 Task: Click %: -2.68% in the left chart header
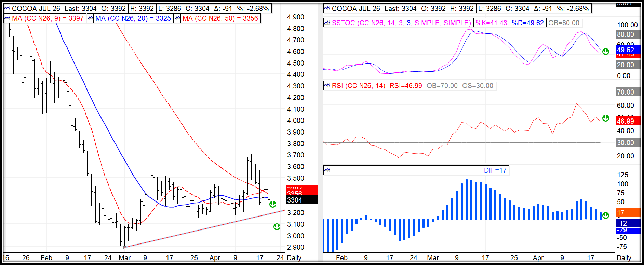click(253, 9)
